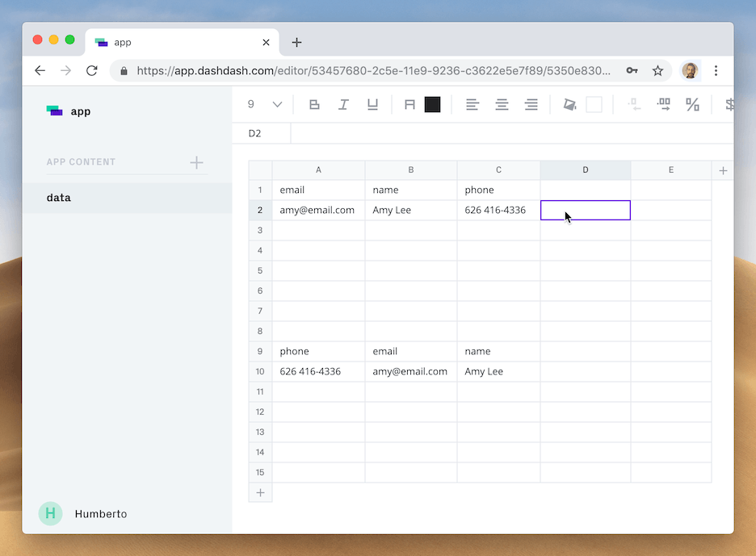Viewport: 756px width, 556px height.
Task: Click the phone cell in row 9
Action: 318,351
